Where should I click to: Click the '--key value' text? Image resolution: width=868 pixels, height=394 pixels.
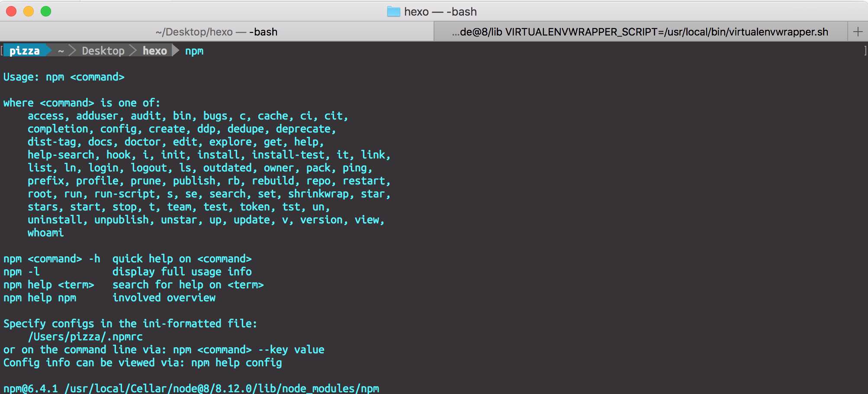pyautogui.click(x=291, y=350)
